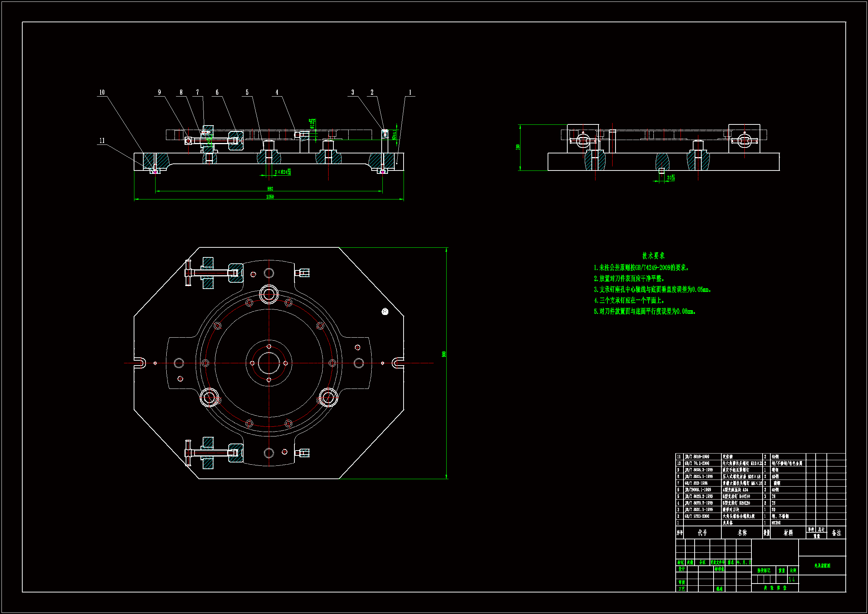This screenshot has height=614, width=868.
Task: Click the 1050 overall length dimension
Action: point(270,197)
